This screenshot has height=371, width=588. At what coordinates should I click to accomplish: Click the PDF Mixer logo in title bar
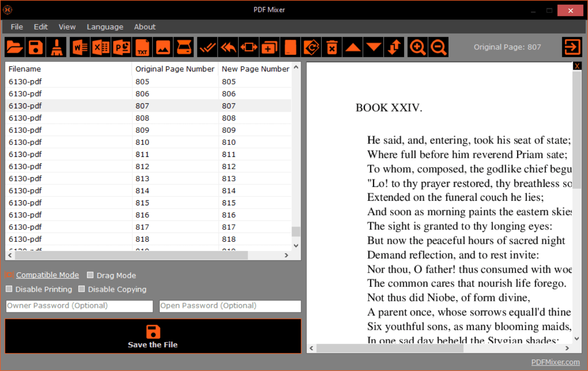(x=7, y=9)
